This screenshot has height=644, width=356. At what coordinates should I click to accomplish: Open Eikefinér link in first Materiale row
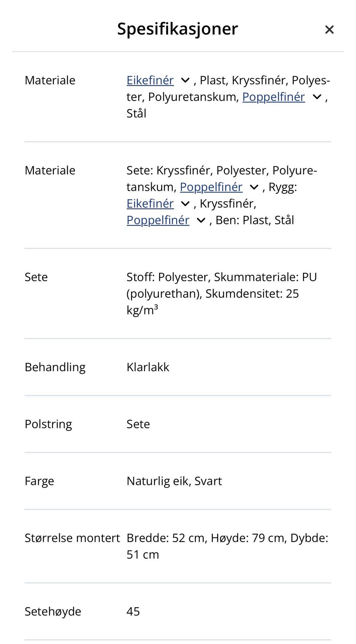150,80
